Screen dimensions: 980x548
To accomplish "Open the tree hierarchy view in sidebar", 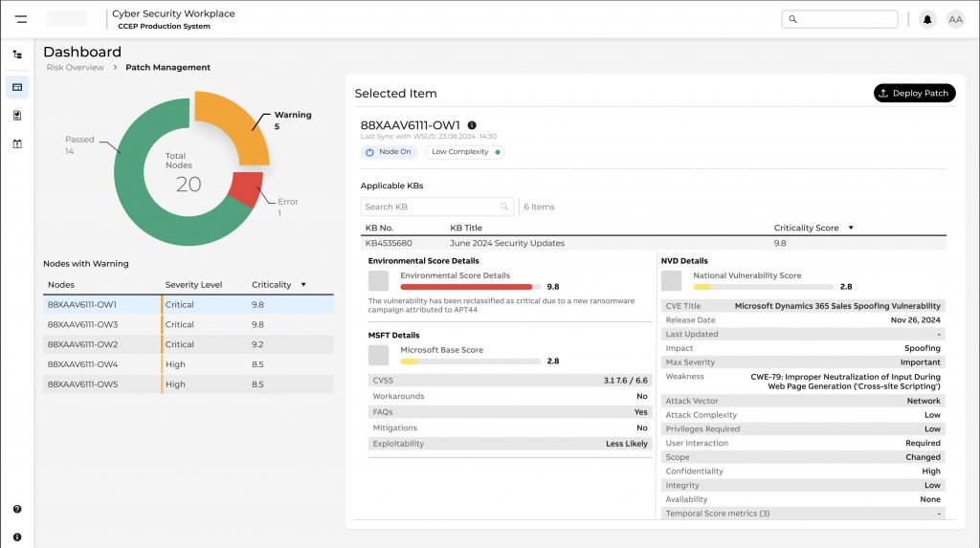I will (x=17, y=55).
